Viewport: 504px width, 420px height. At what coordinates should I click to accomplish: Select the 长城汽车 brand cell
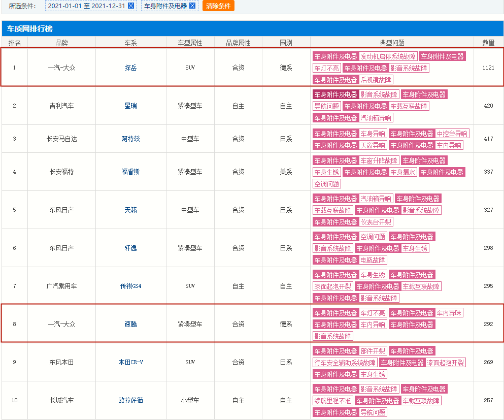pyautogui.click(x=61, y=400)
